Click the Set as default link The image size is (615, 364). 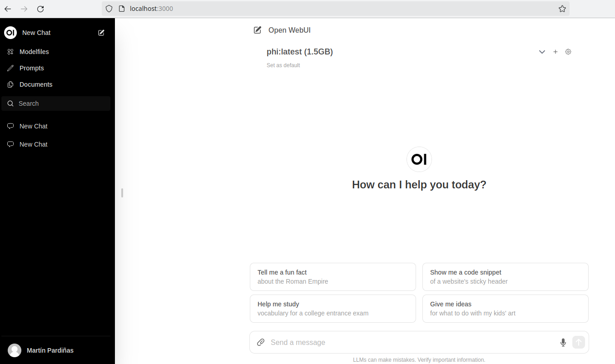[x=283, y=65]
